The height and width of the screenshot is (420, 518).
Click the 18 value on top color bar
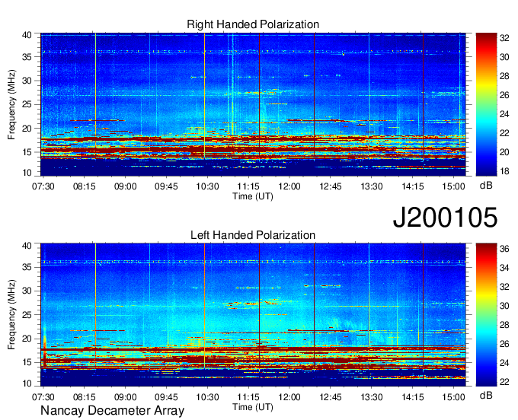pos(504,171)
